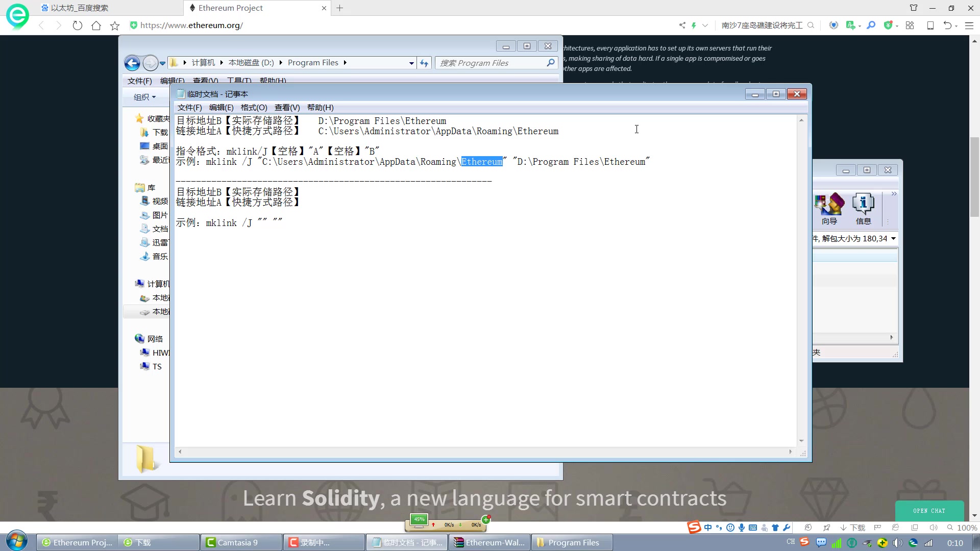Open the green yen shield extension icon

[x=888, y=25]
